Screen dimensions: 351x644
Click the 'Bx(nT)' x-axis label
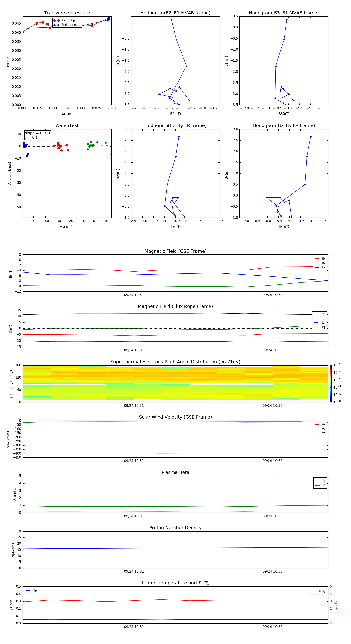pos(284,227)
